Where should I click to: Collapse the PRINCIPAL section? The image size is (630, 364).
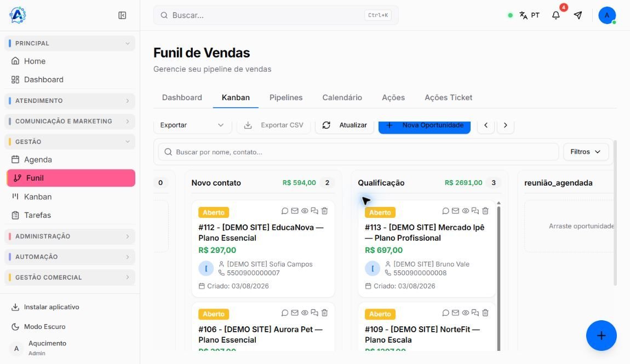[x=70, y=43]
